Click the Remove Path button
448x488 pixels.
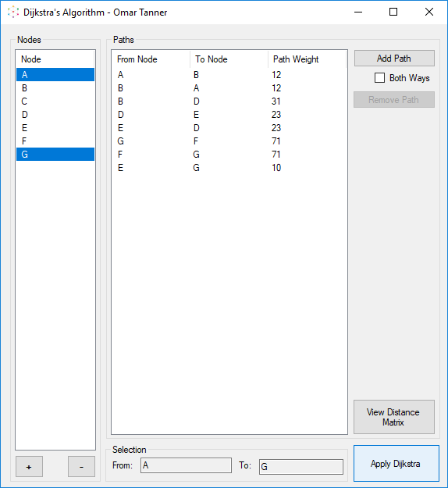click(394, 100)
